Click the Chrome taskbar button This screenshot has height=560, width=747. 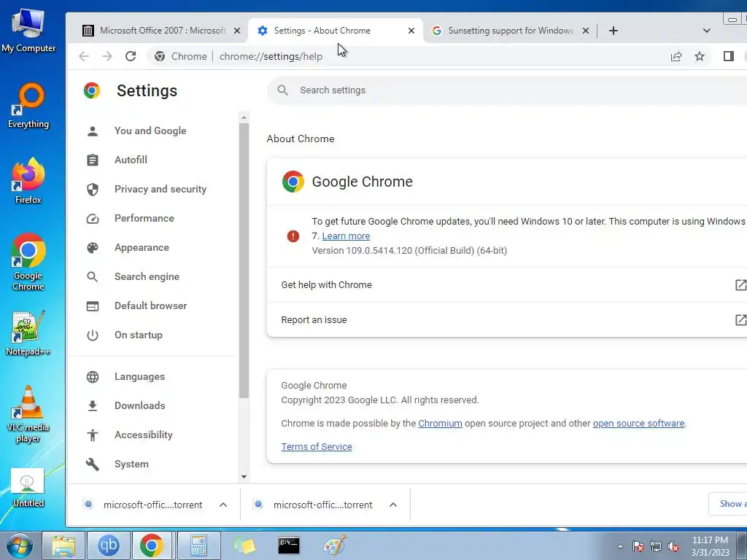tap(152, 545)
